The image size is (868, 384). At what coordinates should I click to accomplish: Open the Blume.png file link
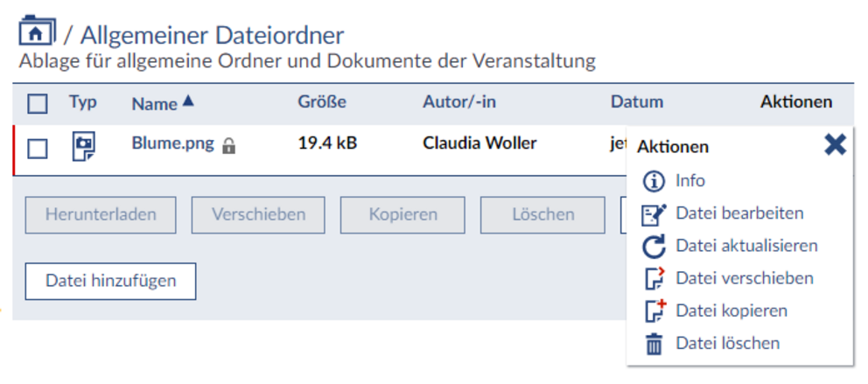tap(172, 143)
